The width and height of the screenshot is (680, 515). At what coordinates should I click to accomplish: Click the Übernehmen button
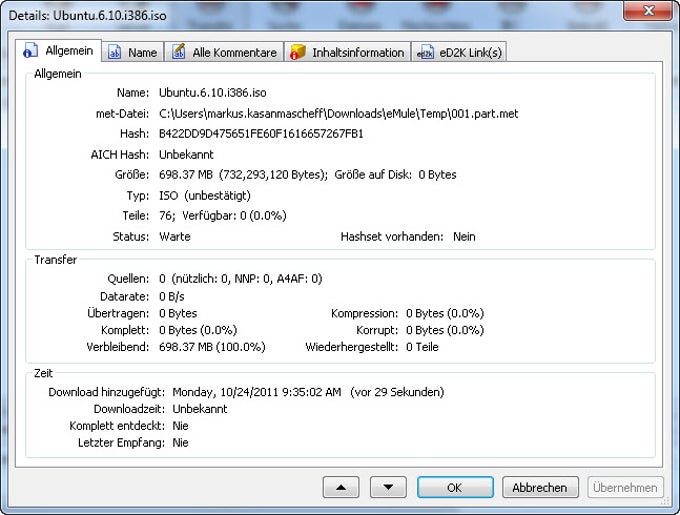coord(625,487)
